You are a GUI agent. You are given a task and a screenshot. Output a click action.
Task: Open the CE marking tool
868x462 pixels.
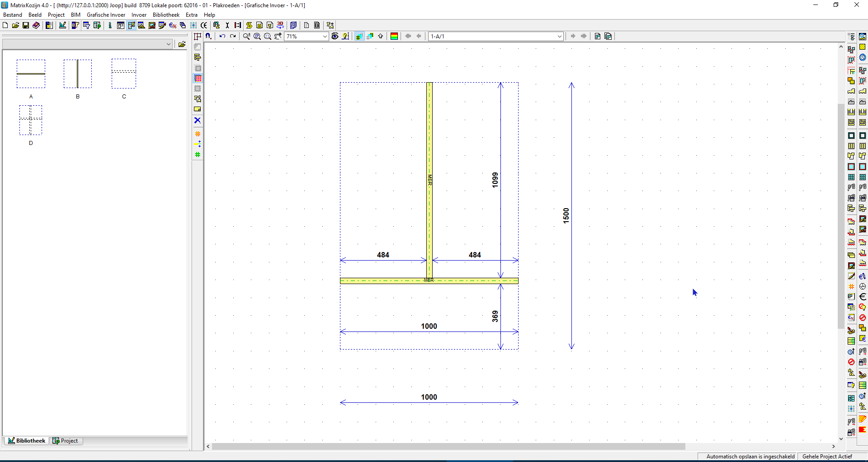204,25
